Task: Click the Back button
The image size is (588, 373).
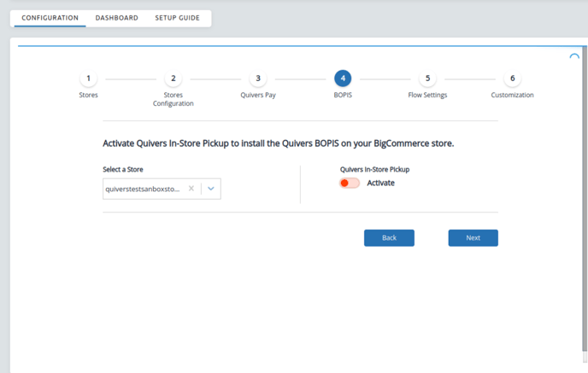Action: tap(389, 238)
